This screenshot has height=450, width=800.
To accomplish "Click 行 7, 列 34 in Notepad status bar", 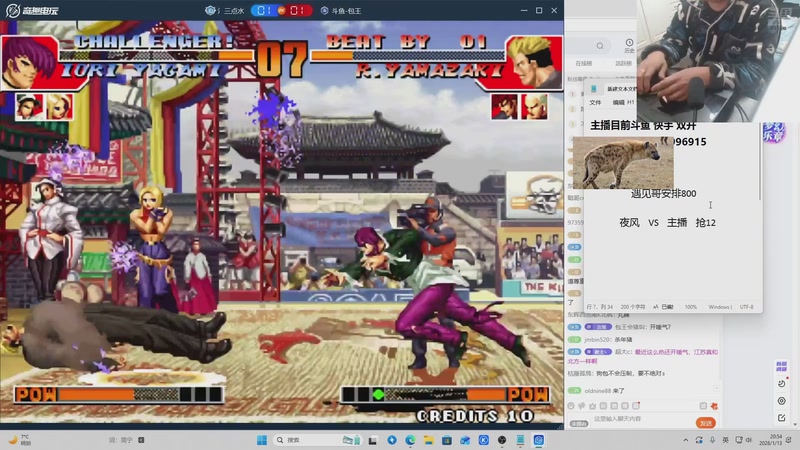I will (x=600, y=307).
